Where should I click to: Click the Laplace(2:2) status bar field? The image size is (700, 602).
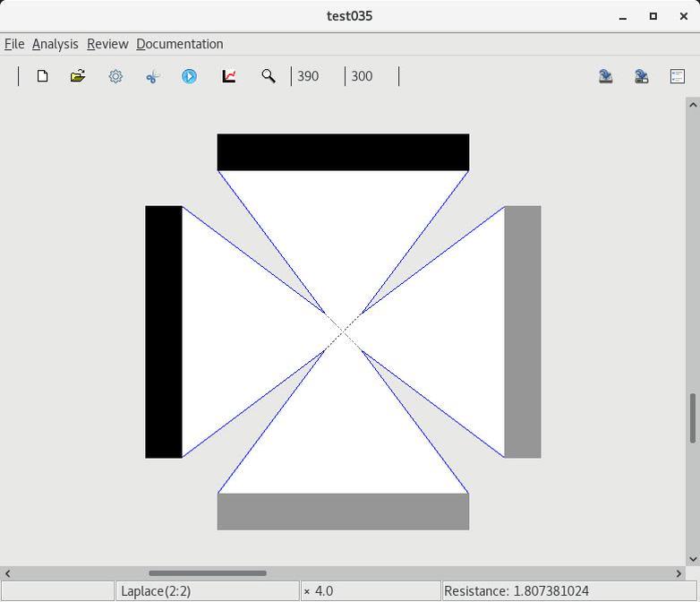(x=207, y=591)
